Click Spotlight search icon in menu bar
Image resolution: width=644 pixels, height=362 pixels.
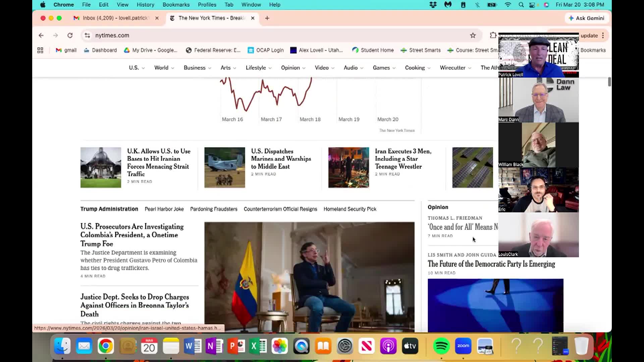(x=521, y=5)
